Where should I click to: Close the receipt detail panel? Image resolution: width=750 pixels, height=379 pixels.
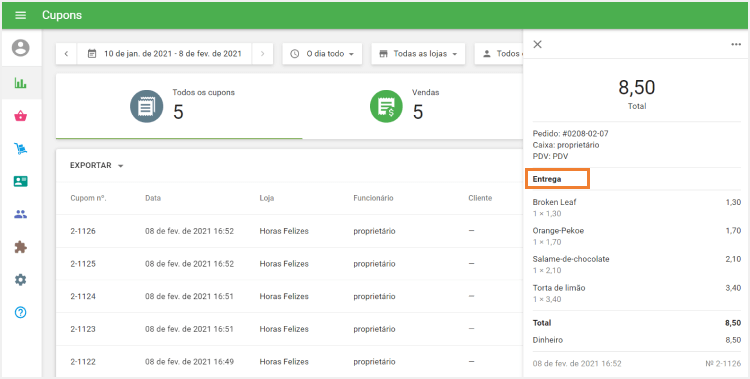coord(538,44)
